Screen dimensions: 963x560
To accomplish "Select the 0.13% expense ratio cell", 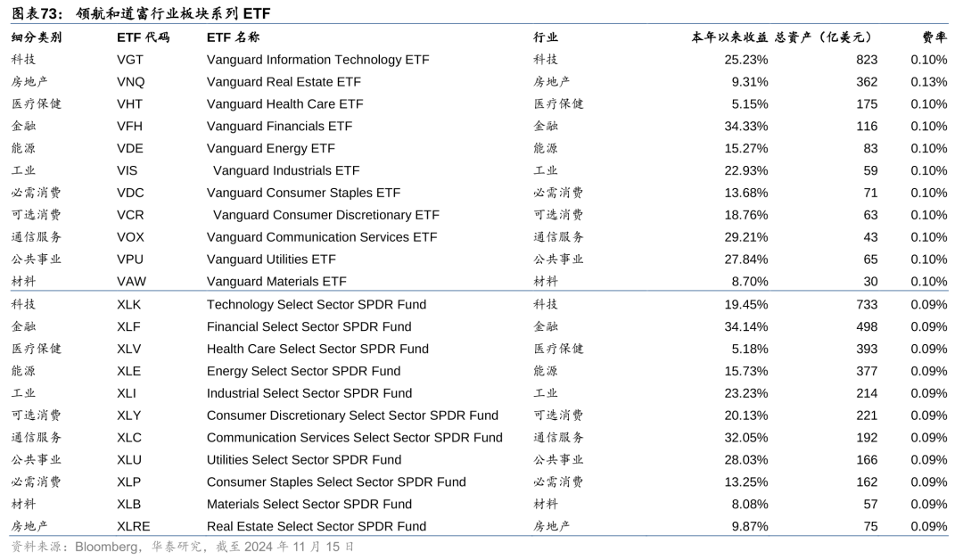I will click(928, 82).
